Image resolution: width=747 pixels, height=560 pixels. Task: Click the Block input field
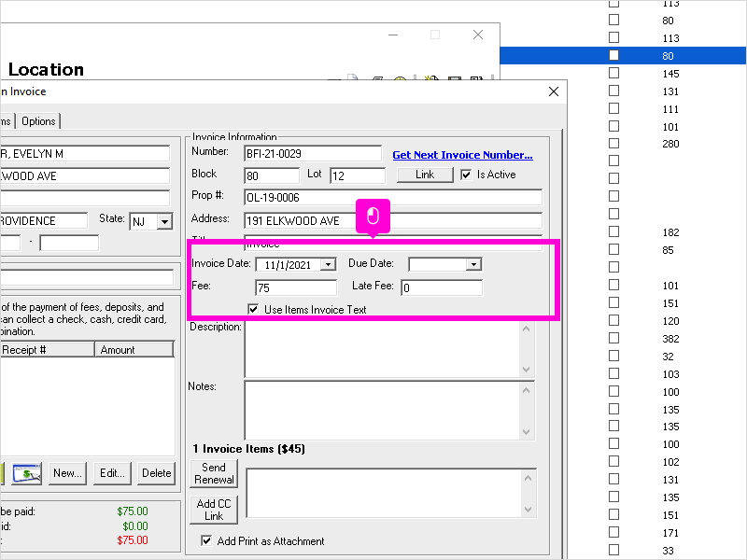(x=272, y=175)
